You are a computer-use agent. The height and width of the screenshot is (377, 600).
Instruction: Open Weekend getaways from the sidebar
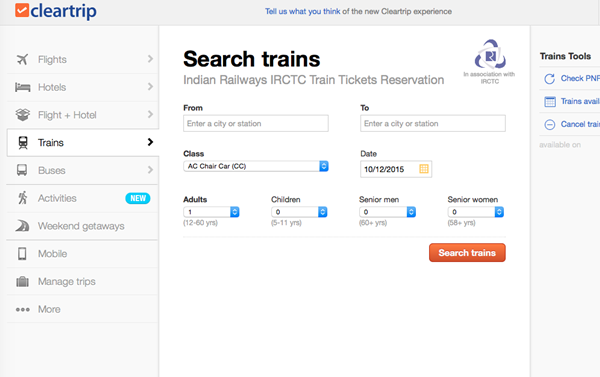[83, 226]
